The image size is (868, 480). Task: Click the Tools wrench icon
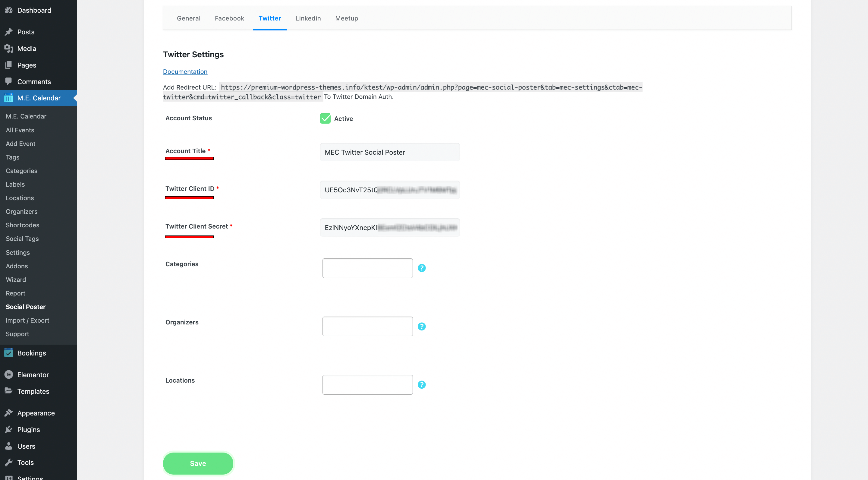pos(9,463)
